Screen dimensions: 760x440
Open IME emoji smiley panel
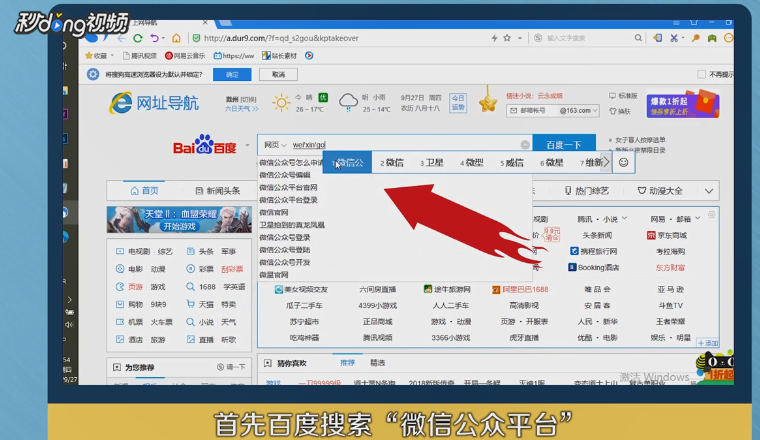[623, 162]
